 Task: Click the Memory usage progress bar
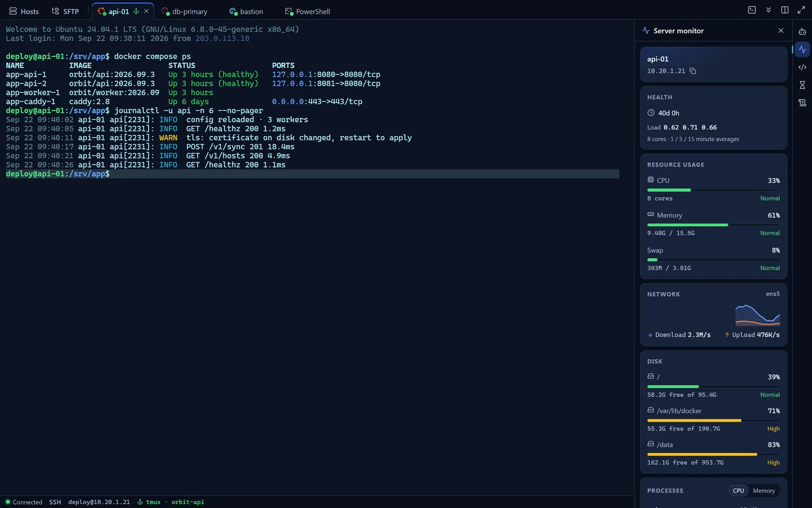click(x=713, y=225)
